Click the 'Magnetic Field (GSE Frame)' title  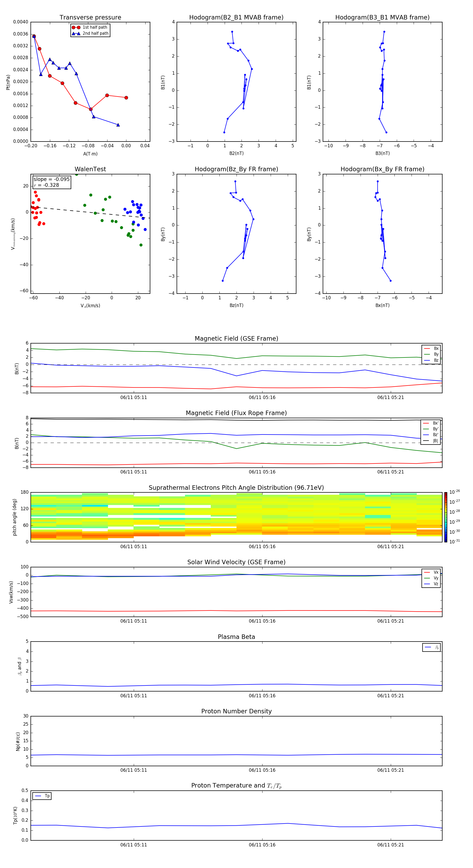(236, 339)
